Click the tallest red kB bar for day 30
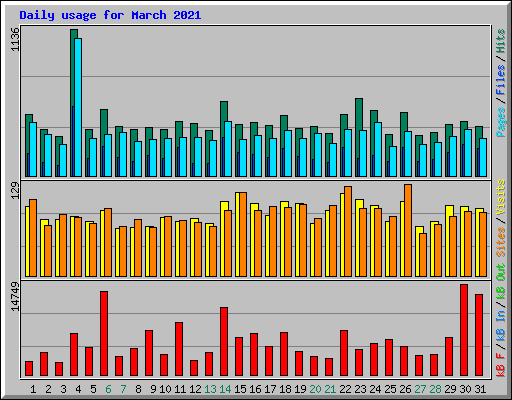This screenshot has width=512, height=400. pyautogui.click(x=464, y=330)
